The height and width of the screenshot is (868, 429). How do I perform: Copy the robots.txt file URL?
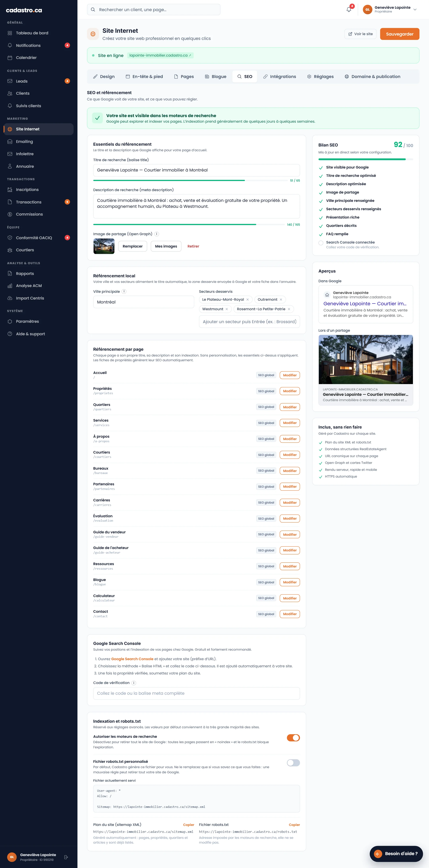[294, 825]
